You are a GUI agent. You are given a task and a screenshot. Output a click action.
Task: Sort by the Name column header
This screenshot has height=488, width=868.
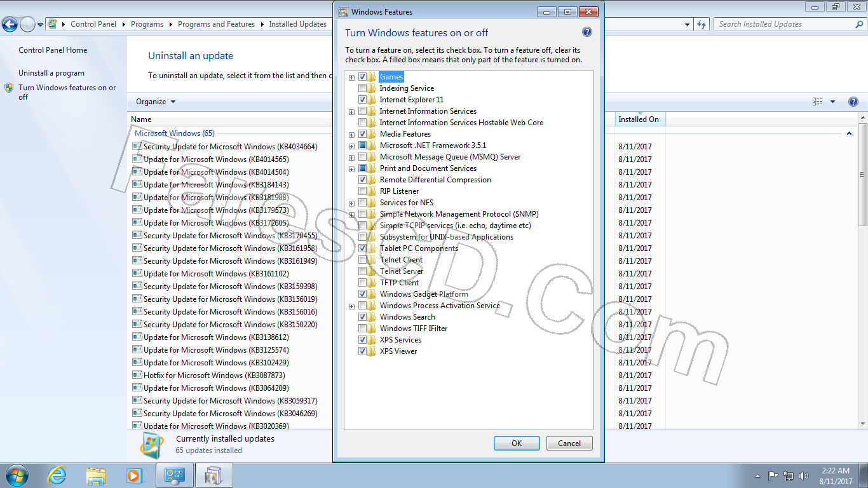[x=141, y=119]
